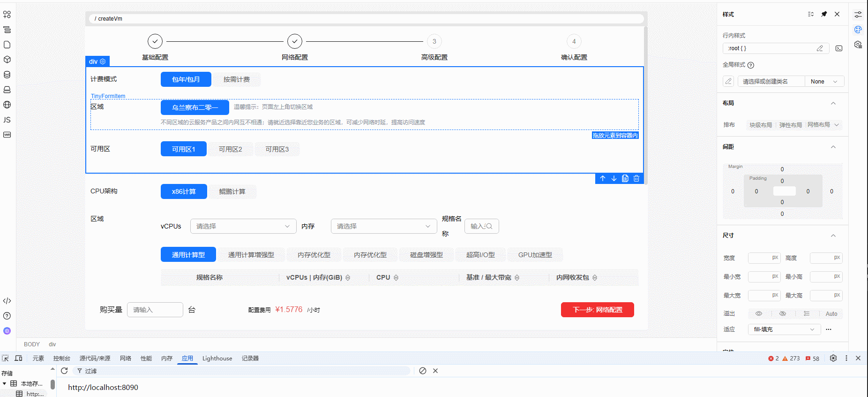868x397 pixels.
Task: Expand more layout options chevron after 网格布局
Action: click(x=837, y=125)
